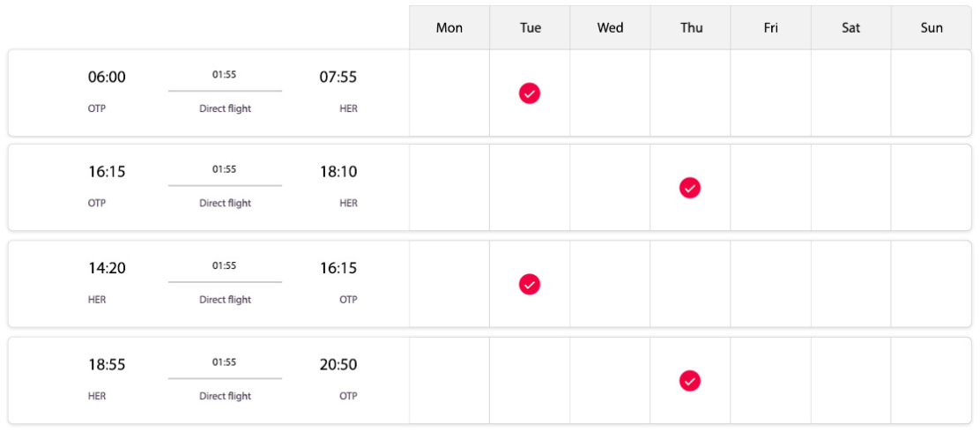Click the Monday cell of the 06:00 flight
Screen dimensions: 980x432
pos(449,93)
